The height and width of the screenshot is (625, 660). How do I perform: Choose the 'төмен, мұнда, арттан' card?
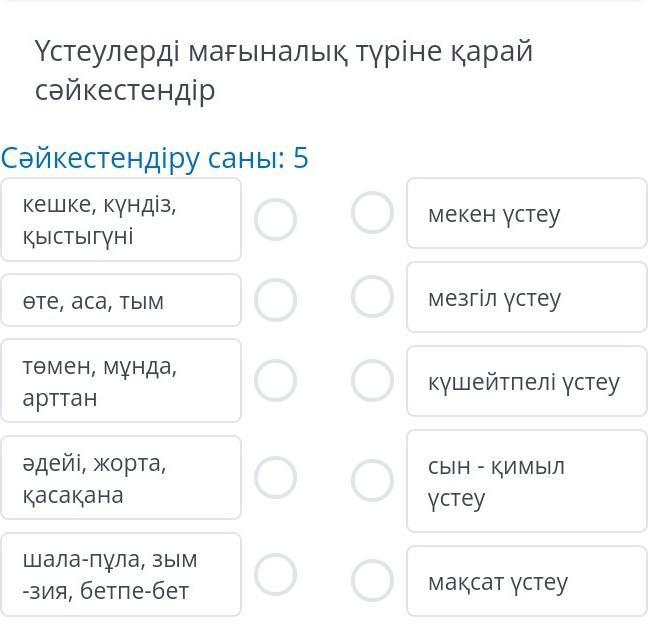[121, 381]
